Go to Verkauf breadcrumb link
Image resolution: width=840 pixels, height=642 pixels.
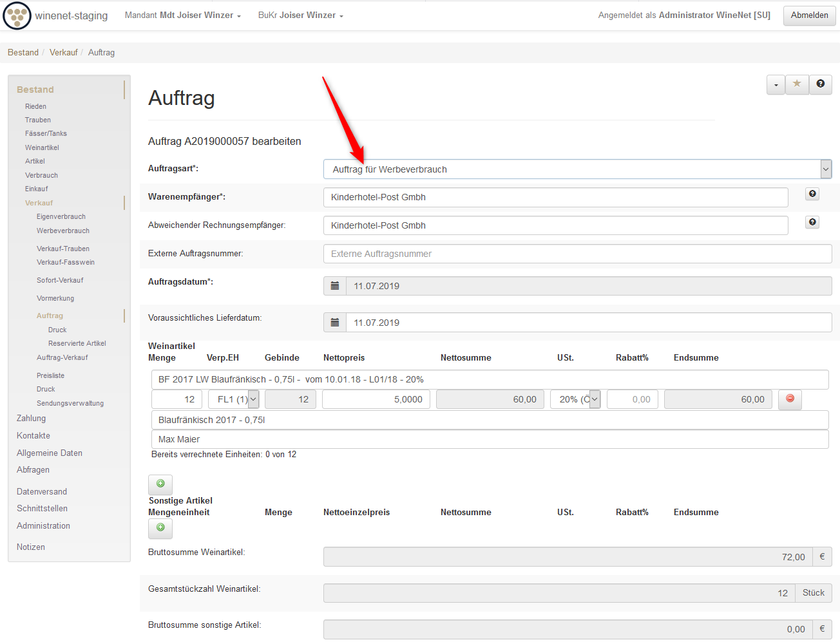click(63, 53)
